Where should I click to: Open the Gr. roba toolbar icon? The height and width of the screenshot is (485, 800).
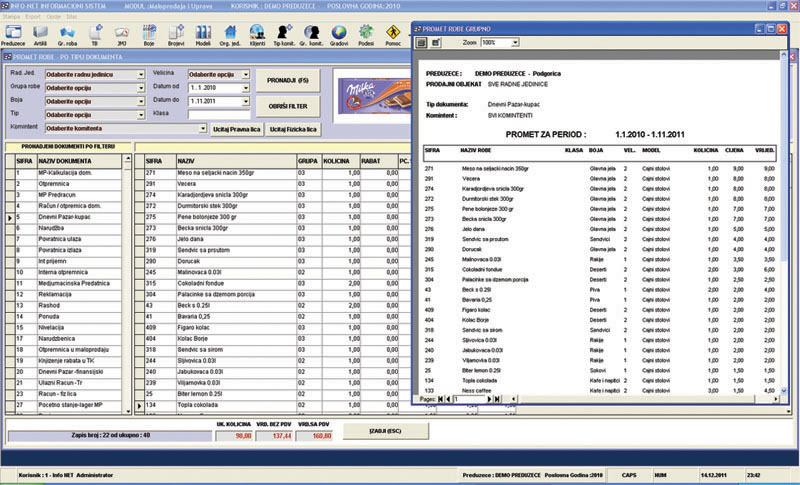click(67, 36)
